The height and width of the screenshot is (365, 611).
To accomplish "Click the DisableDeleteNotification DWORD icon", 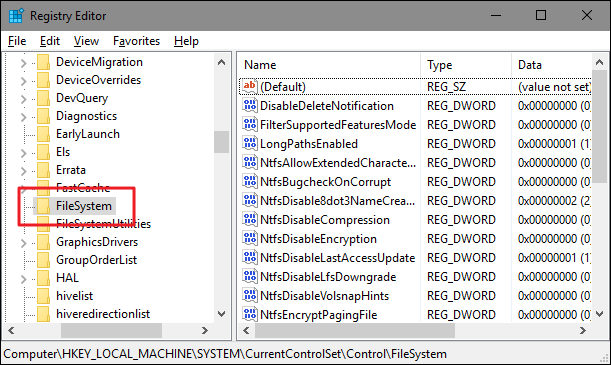I will point(249,106).
